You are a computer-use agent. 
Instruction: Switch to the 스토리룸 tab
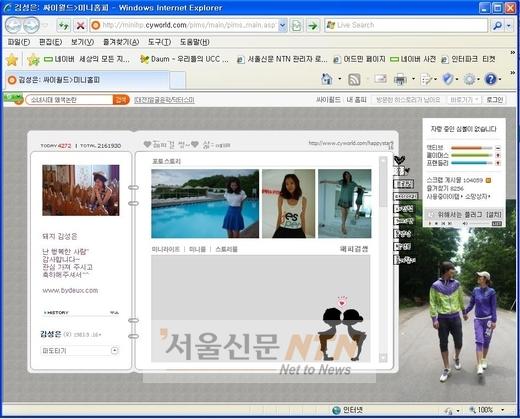click(x=226, y=249)
